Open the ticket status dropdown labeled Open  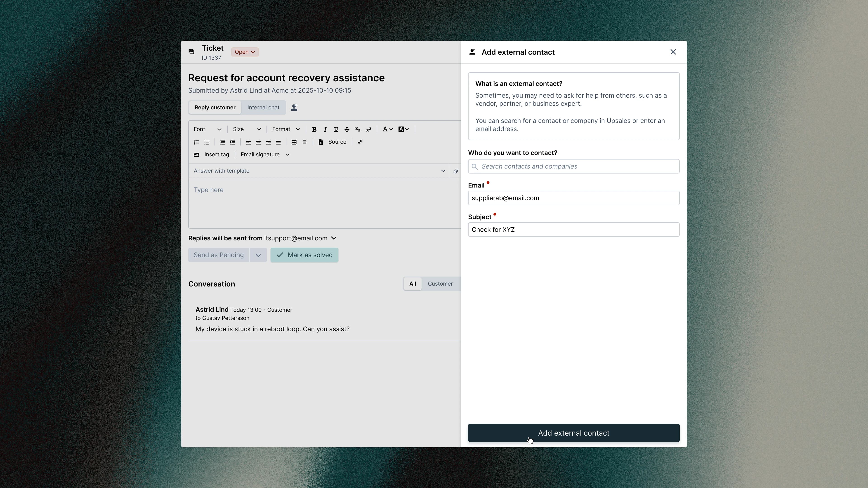click(245, 52)
